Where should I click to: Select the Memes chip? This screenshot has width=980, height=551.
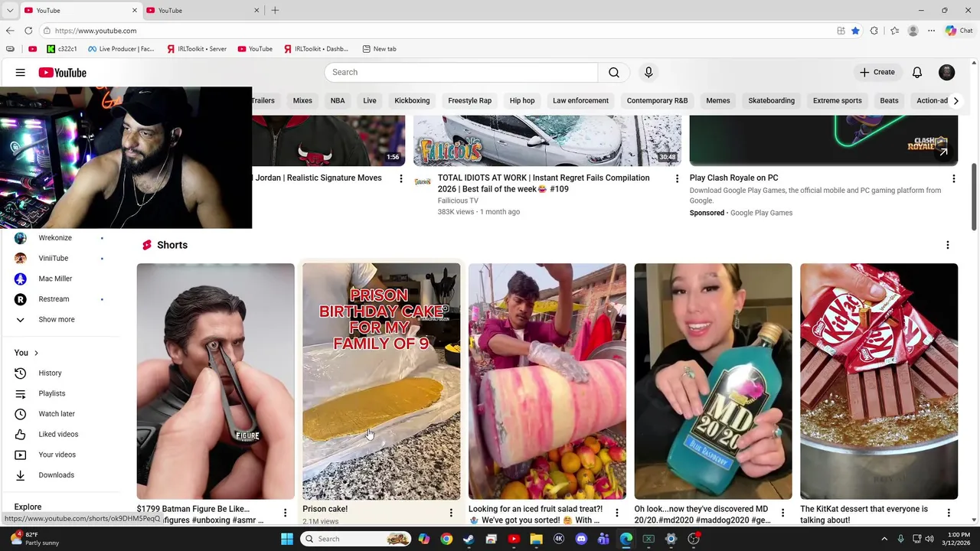(718, 100)
